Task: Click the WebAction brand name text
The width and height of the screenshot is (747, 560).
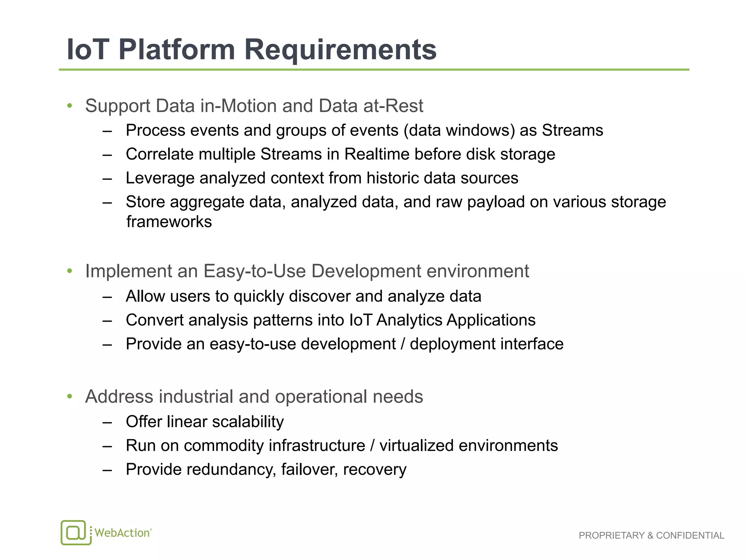Action: pyautogui.click(x=122, y=533)
